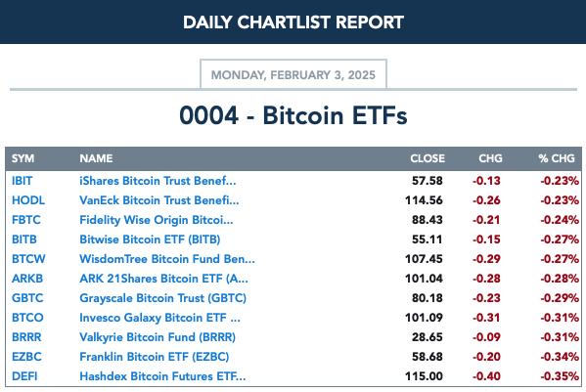Select the BITB symbol link
Viewport: 586px width, 392px height.
pyautogui.click(x=24, y=240)
